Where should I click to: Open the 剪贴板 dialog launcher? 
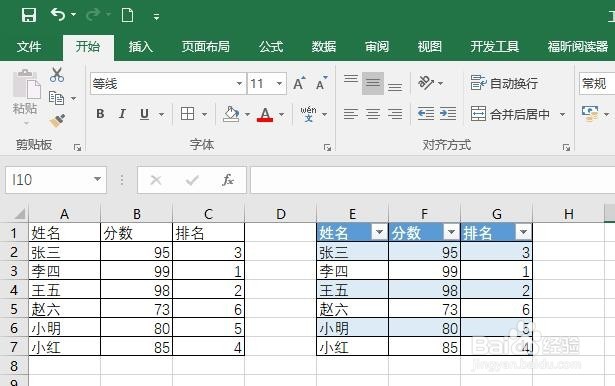[77, 147]
